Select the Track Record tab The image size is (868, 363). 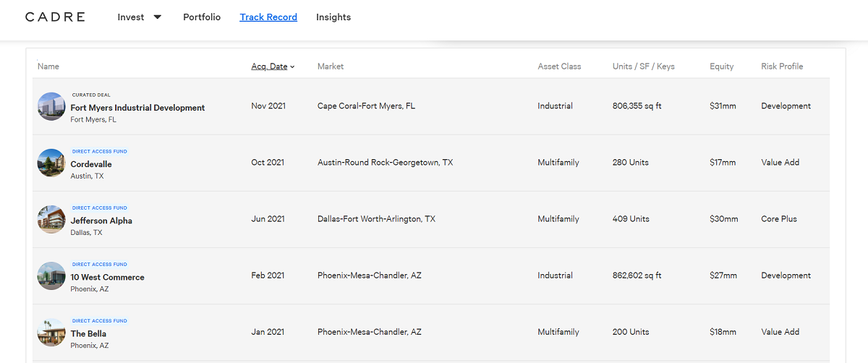pyautogui.click(x=268, y=17)
